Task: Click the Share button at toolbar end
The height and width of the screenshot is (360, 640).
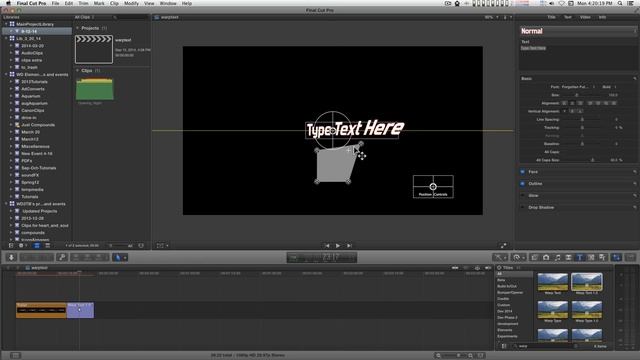Action: pos(631,257)
